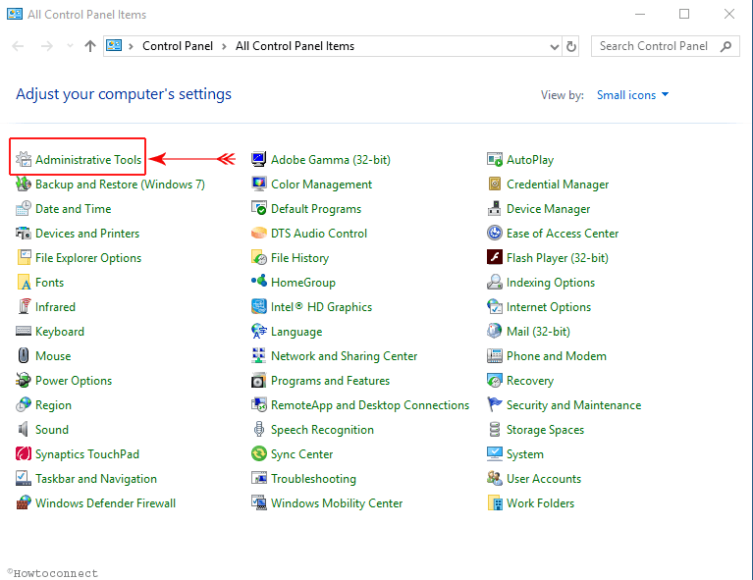Screen dimensions: 753x580
Task: Open Windows Mobility Center link
Action: (x=337, y=503)
